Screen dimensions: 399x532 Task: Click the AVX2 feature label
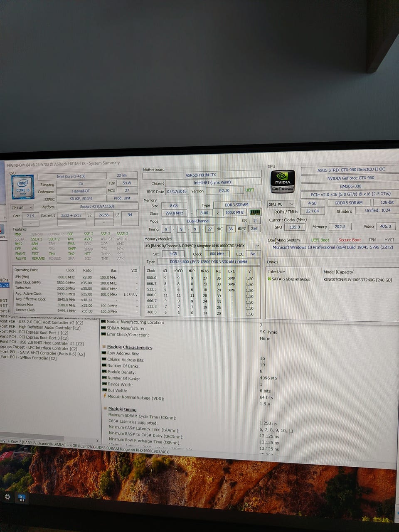pos(88,239)
